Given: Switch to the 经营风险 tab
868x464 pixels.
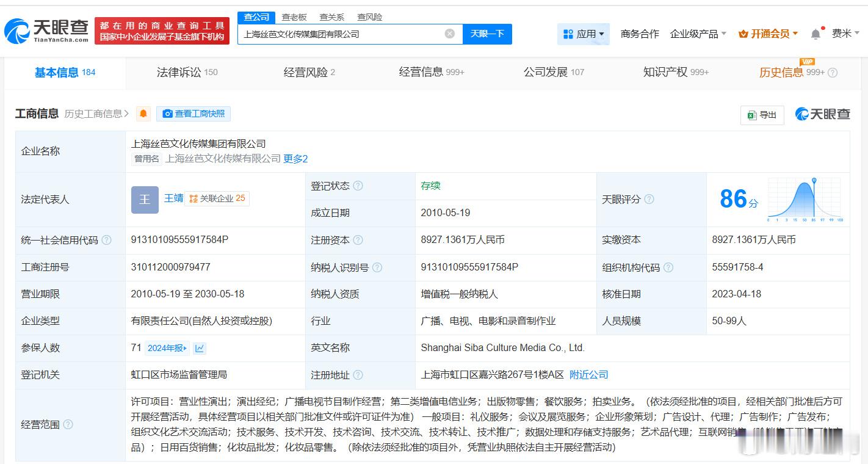Looking at the screenshot, I should [x=309, y=73].
